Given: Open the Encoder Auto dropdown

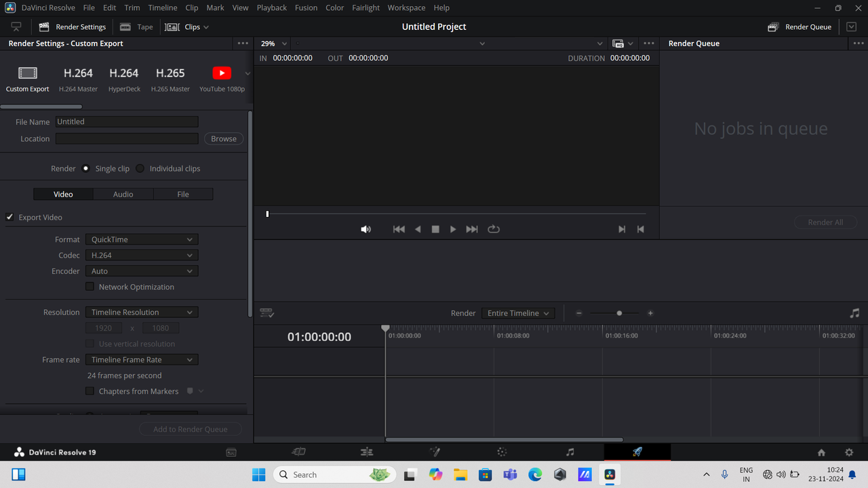Looking at the screenshot, I should coord(142,271).
